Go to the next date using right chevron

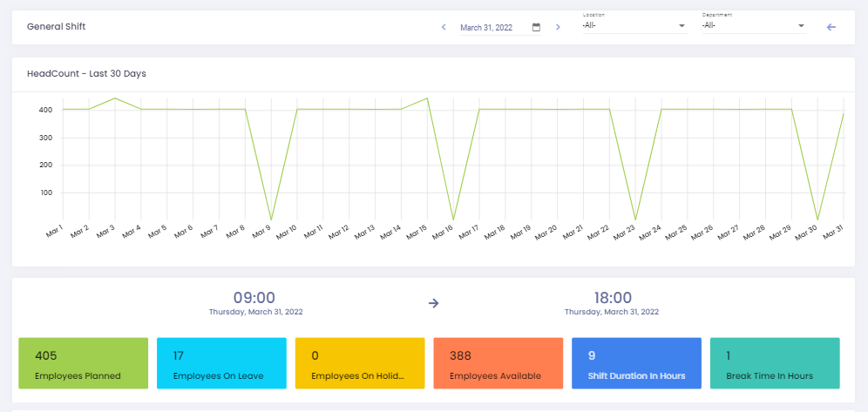pos(558,27)
